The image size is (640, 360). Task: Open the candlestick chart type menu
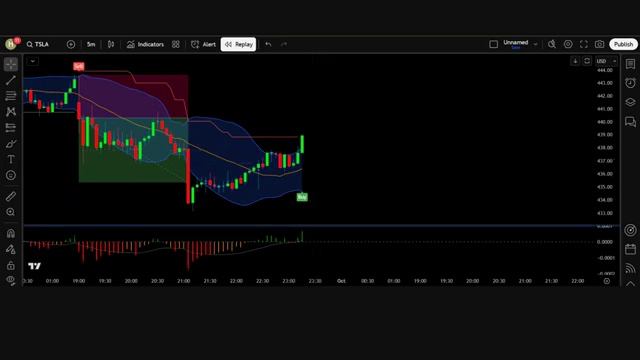tap(111, 44)
